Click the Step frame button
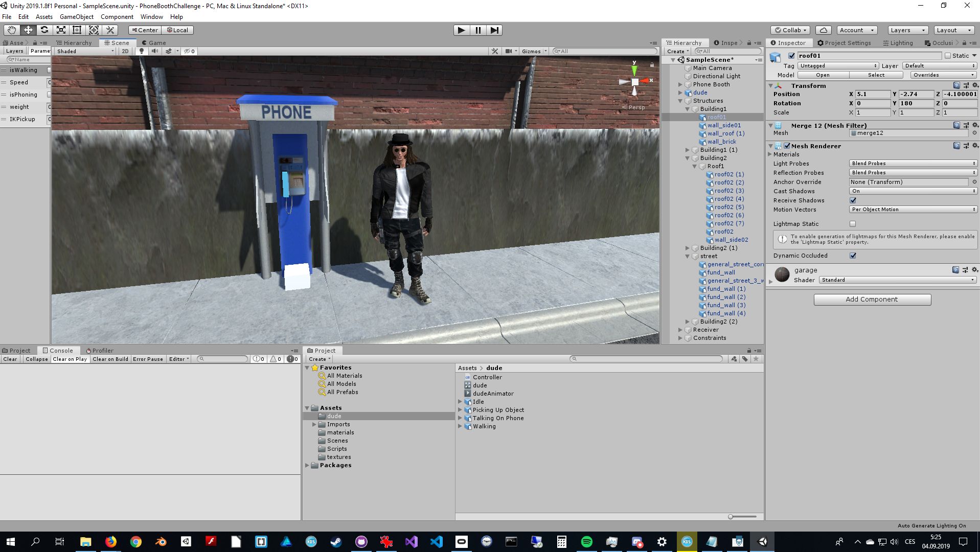Image resolution: width=980 pixels, height=552 pixels. (x=494, y=30)
